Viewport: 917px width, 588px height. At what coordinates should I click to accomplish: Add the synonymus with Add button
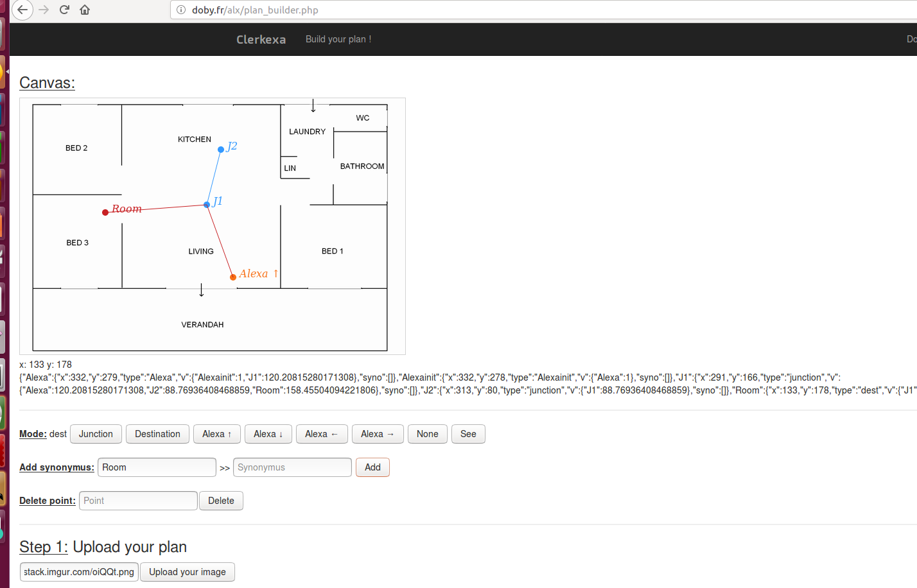(372, 467)
